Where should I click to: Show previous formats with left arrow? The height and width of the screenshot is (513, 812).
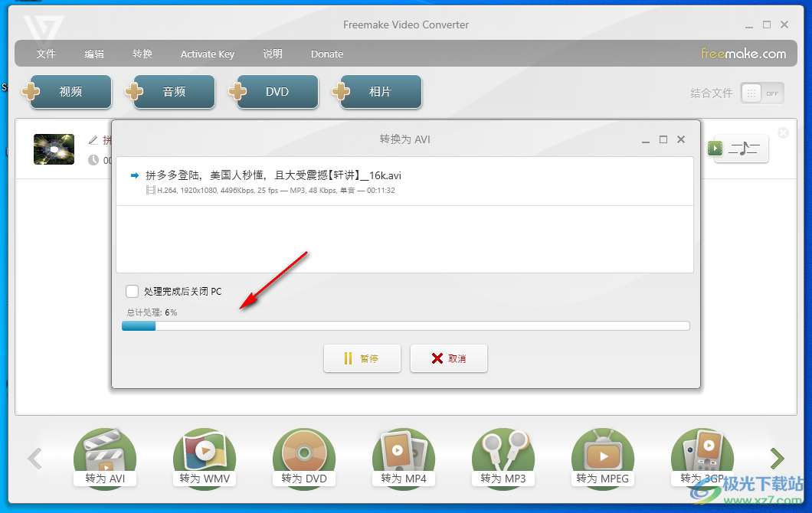[34, 458]
